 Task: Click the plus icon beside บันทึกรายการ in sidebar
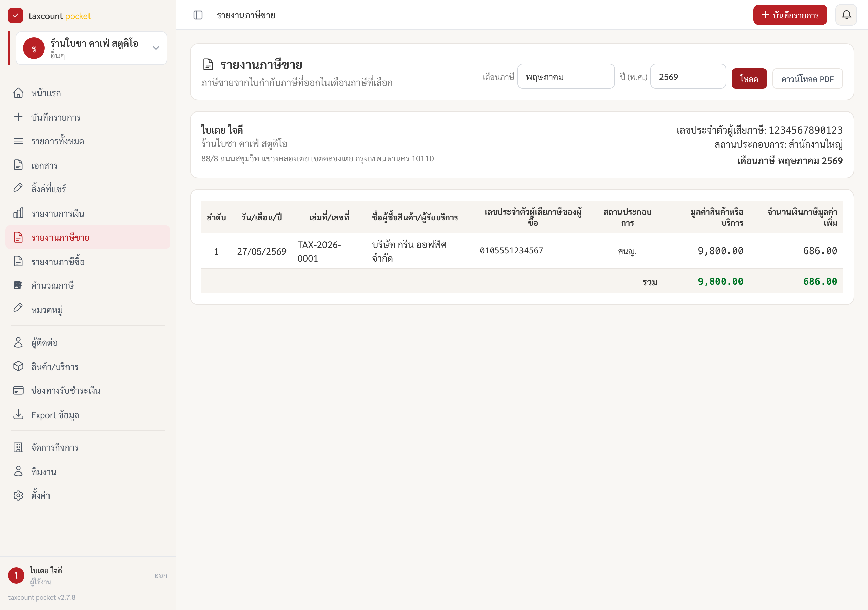pyautogui.click(x=18, y=117)
